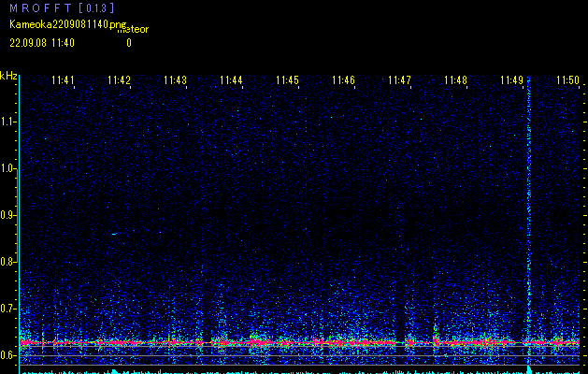Click the 0.8 kHz frequency label
This screenshot has height=374, width=588.
click(8, 262)
